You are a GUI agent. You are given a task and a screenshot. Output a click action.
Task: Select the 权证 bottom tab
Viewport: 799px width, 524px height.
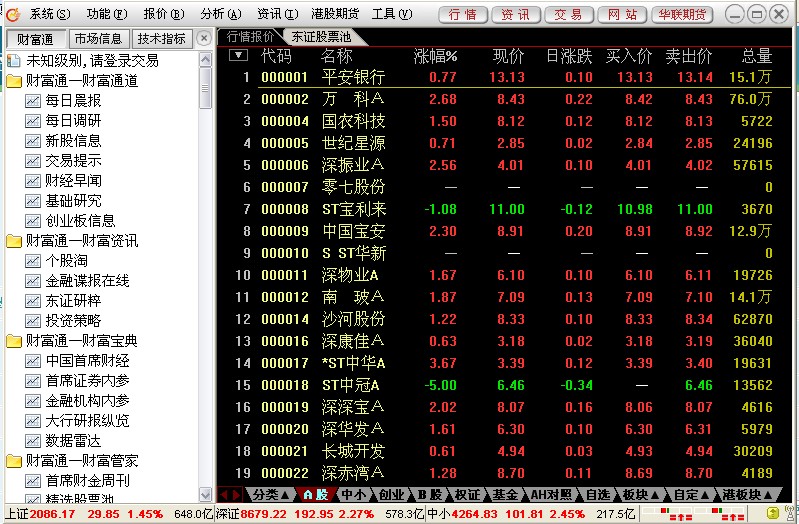pyautogui.click(x=467, y=494)
